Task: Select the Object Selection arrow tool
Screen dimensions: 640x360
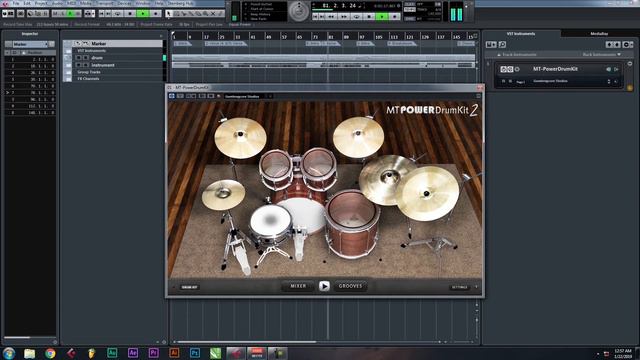Action: coord(169,13)
